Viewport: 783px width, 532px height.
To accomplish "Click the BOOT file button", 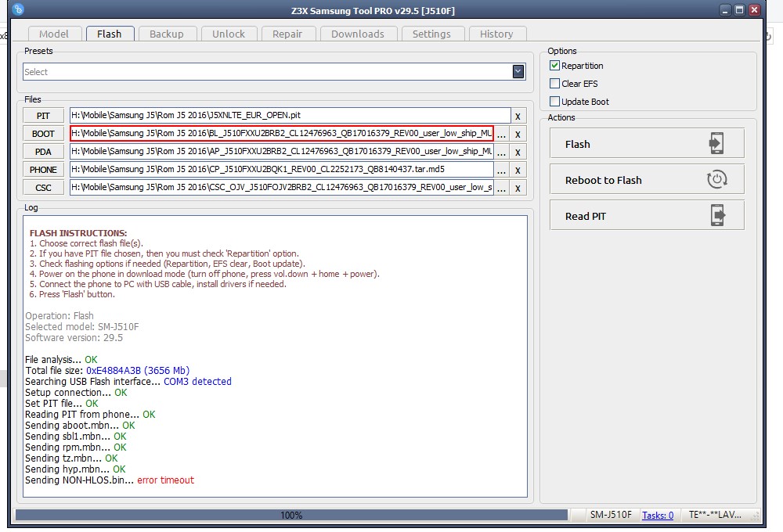I will click(x=43, y=134).
